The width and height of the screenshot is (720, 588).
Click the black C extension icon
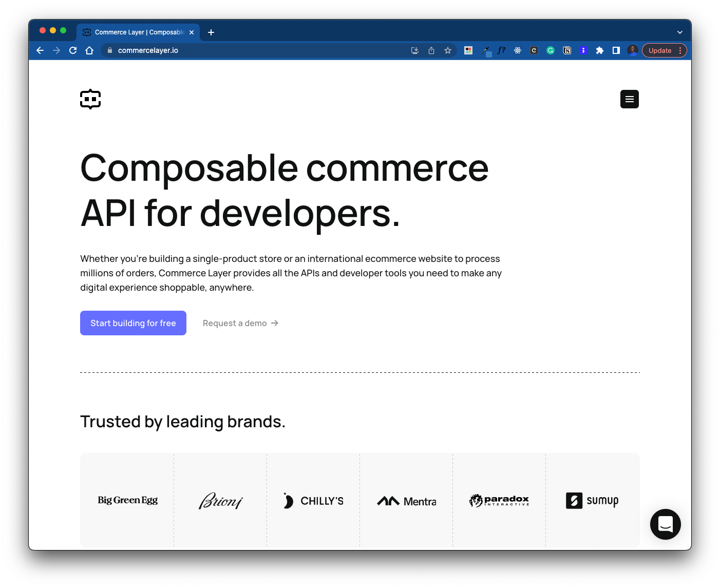[534, 50]
